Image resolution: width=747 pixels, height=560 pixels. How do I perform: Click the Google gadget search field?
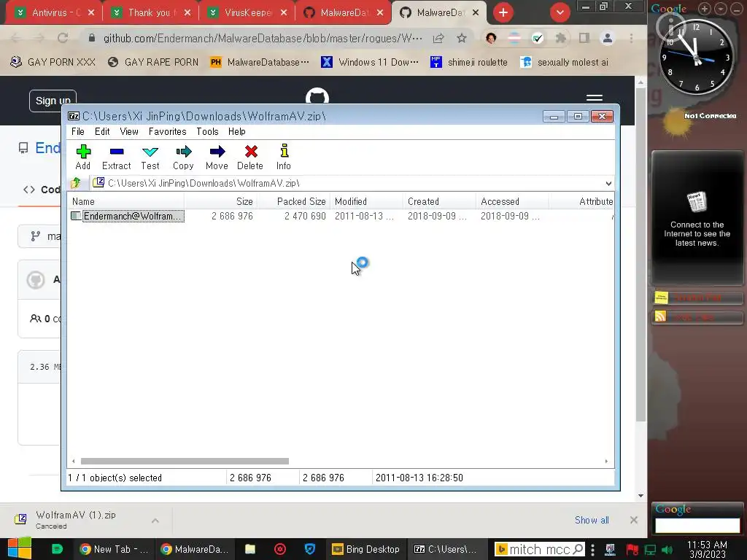(697, 525)
